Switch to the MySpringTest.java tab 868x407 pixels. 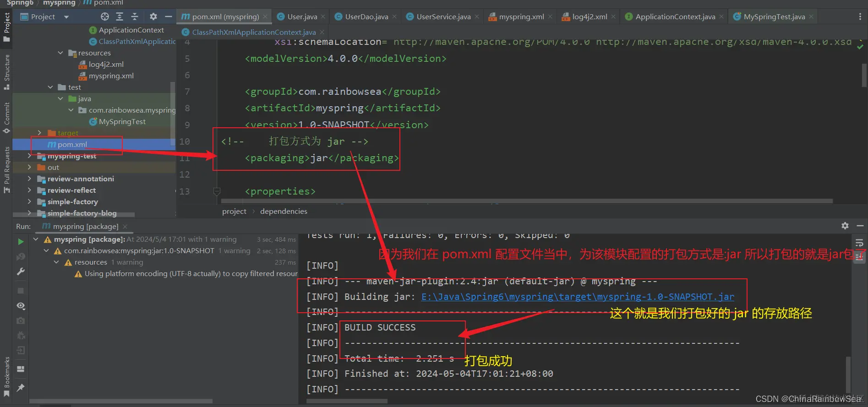point(774,17)
